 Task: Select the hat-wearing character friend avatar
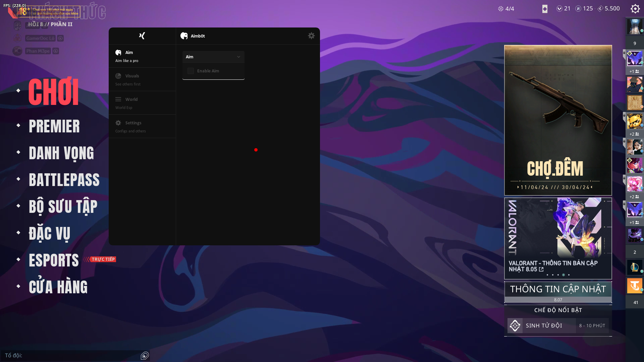tap(635, 84)
